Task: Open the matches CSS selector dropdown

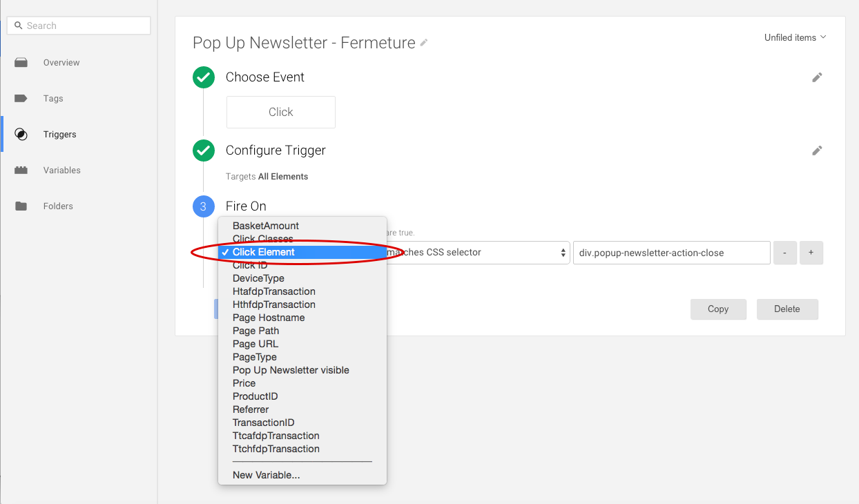Action: [x=478, y=253]
